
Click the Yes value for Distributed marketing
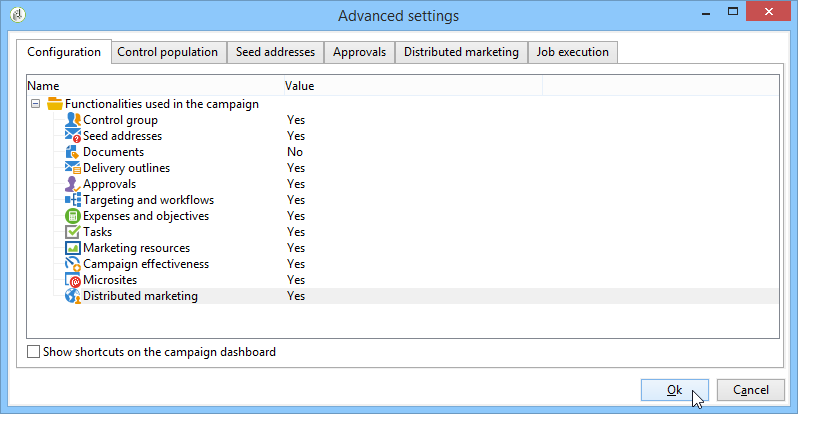tap(296, 296)
